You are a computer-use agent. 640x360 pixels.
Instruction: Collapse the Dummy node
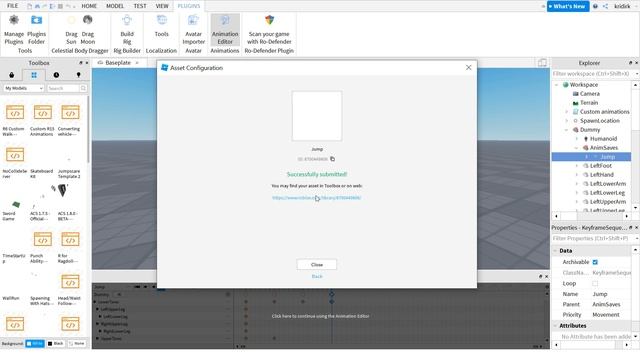[567, 130]
